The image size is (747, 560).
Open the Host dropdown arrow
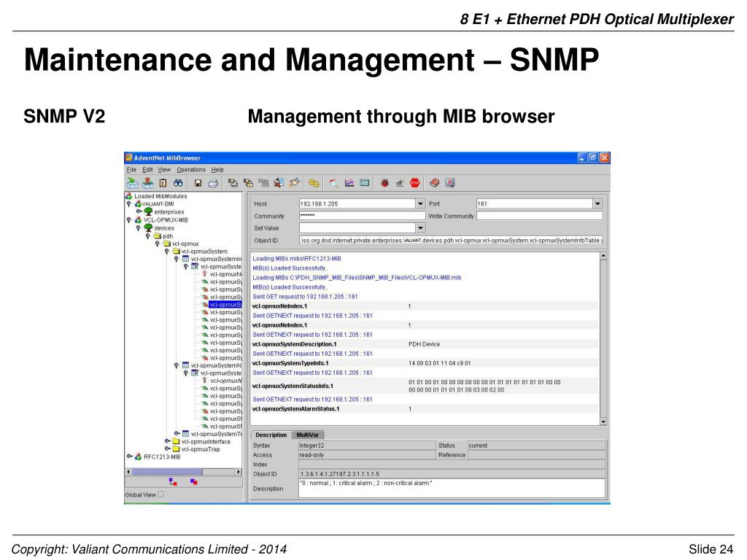(x=420, y=204)
